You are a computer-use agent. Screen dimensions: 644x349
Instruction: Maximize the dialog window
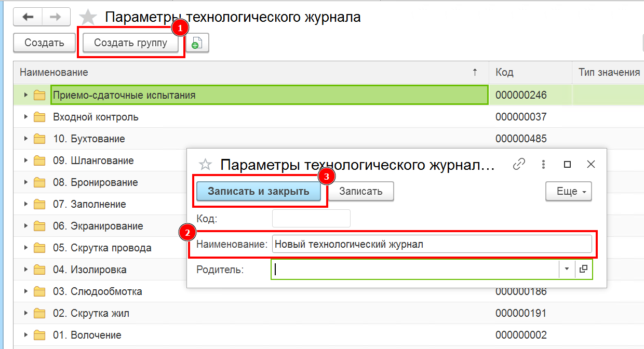[567, 165]
